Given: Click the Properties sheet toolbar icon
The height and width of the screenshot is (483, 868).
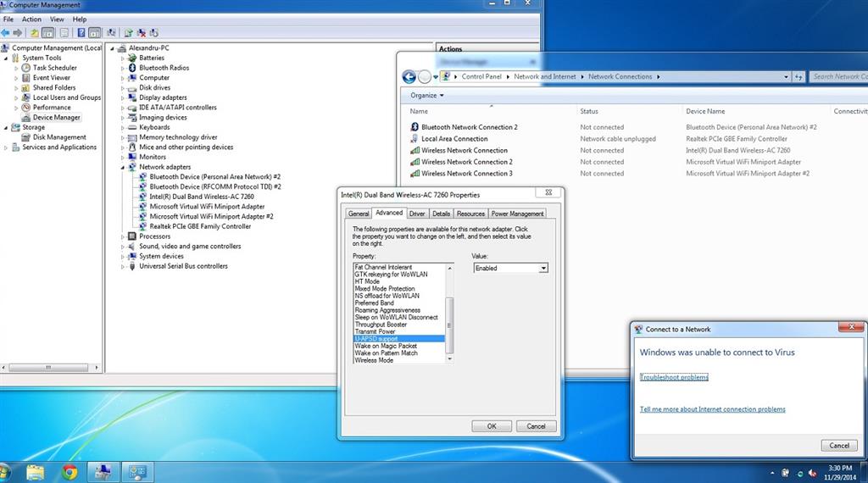Looking at the screenshot, I should [x=64, y=33].
